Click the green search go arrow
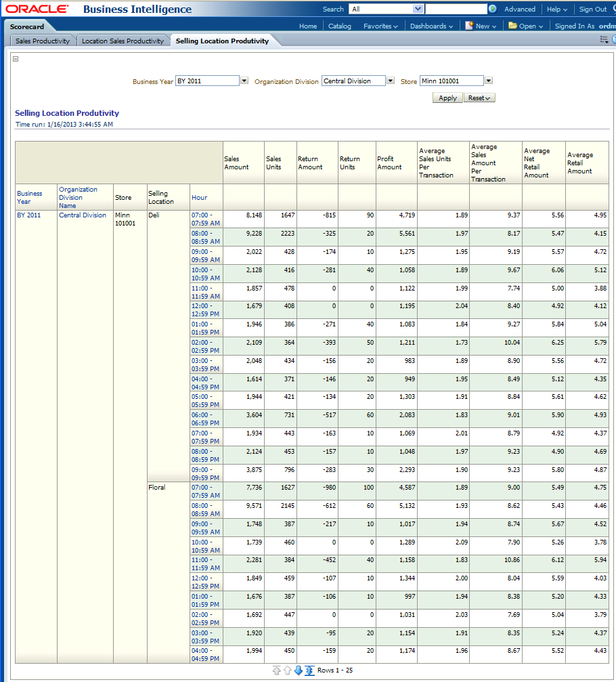The width and height of the screenshot is (616, 682). [x=492, y=9]
